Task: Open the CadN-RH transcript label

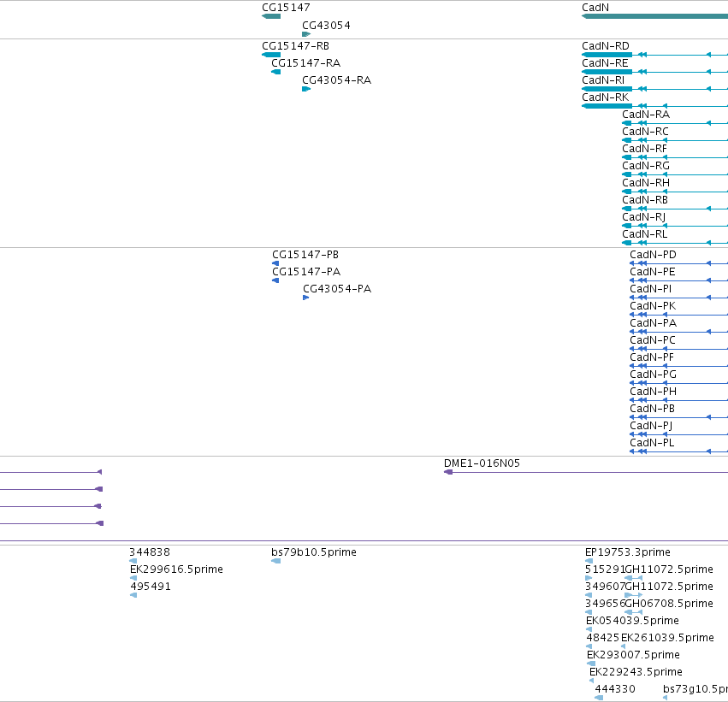Action: point(646,183)
